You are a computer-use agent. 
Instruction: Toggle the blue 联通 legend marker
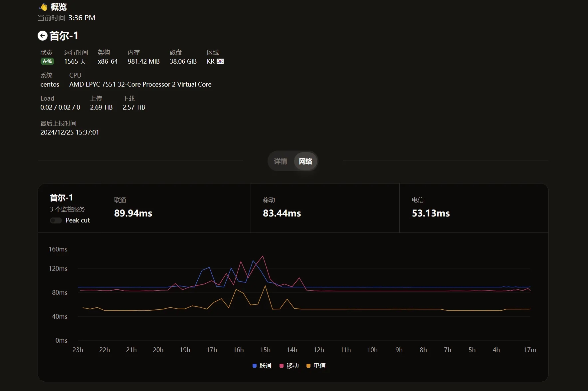tap(255, 366)
